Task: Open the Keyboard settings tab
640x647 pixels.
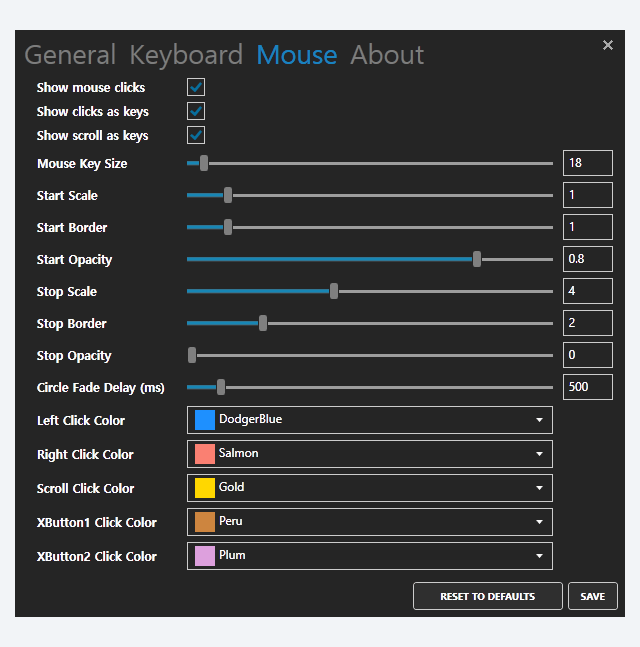Action: click(x=186, y=55)
